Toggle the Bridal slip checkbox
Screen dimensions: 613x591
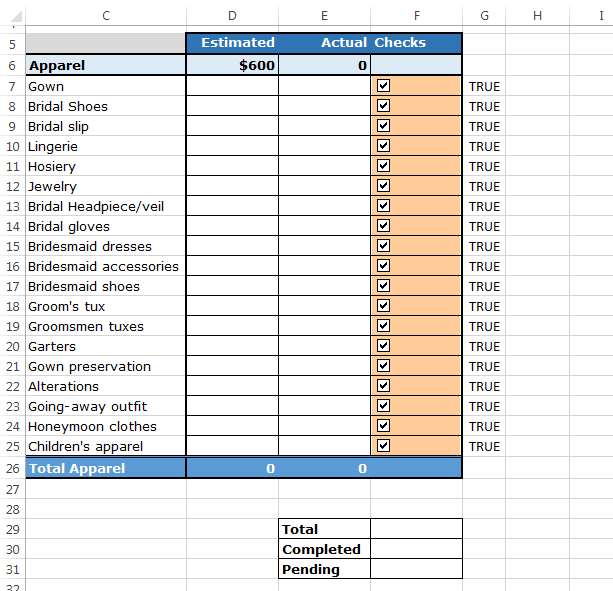pos(383,125)
